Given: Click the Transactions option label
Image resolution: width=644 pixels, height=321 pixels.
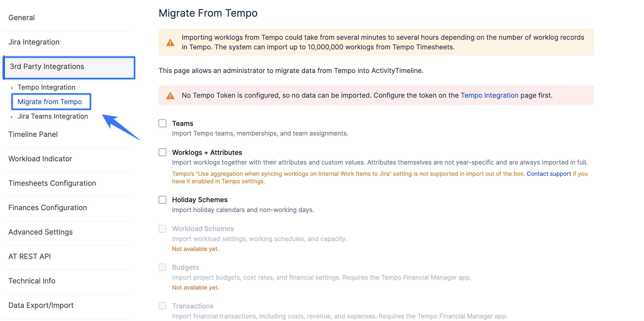Looking at the screenshot, I should pyautogui.click(x=193, y=306).
